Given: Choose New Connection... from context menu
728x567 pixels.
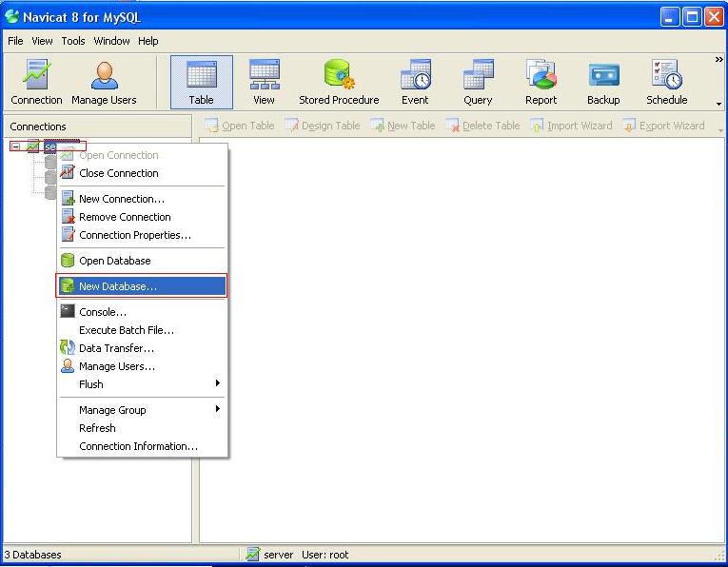Looking at the screenshot, I should click(142, 199).
